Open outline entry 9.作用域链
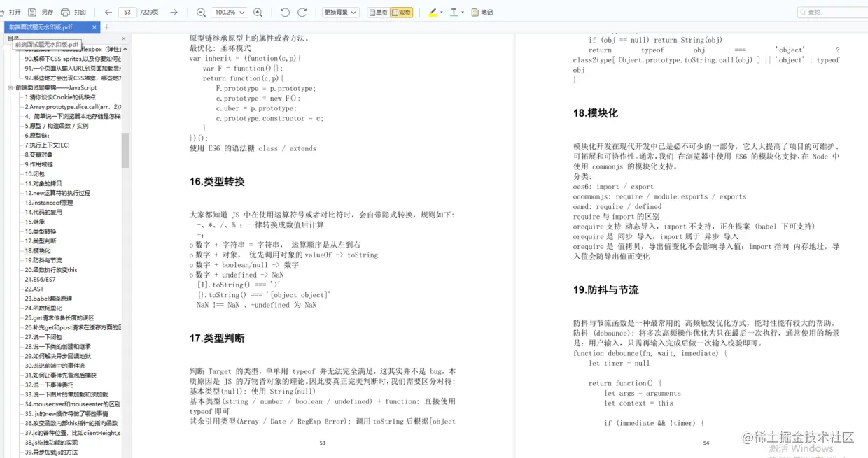Viewport: 868px width, 458px height. (39, 164)
